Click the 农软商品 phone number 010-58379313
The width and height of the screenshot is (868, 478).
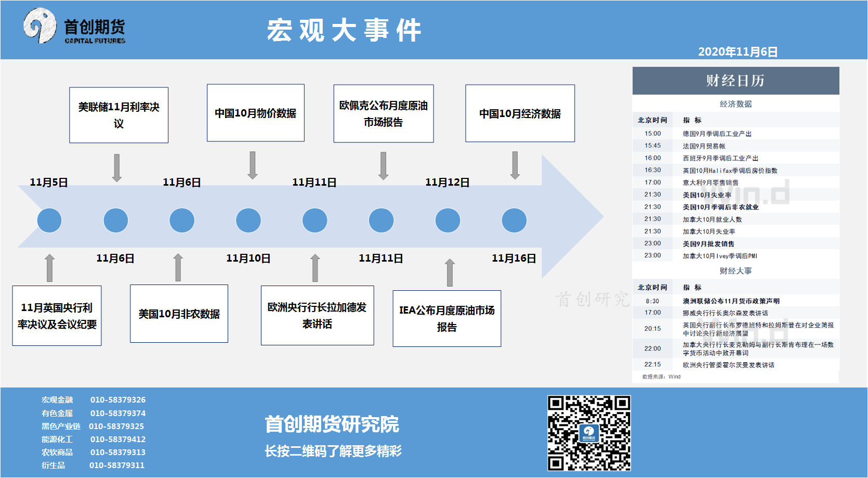118,452
